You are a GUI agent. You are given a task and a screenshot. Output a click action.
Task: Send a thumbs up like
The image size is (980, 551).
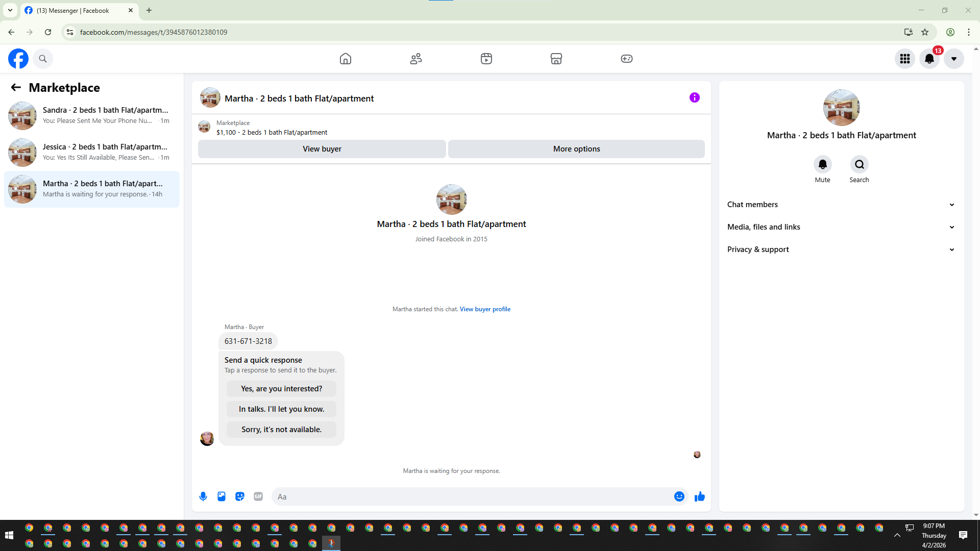tap(700, 496)
